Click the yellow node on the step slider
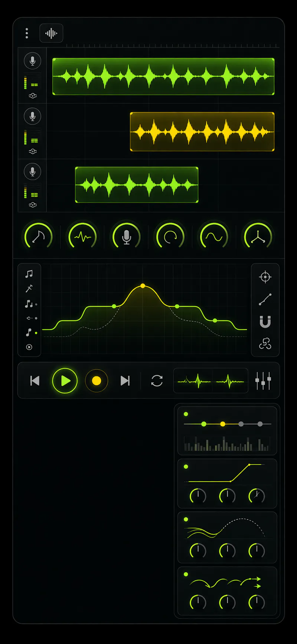297x644 pixels. 223,424
